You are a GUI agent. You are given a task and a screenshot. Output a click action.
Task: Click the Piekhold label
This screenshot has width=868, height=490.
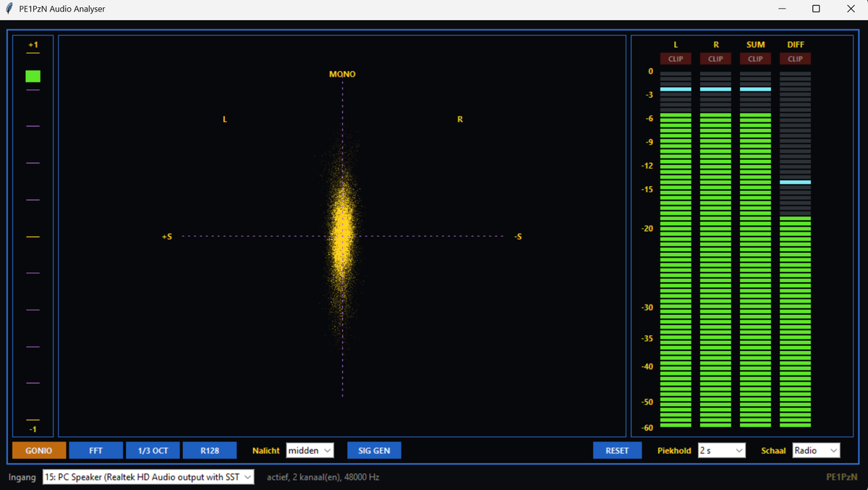pyautogui.click(x=674, y=450)
